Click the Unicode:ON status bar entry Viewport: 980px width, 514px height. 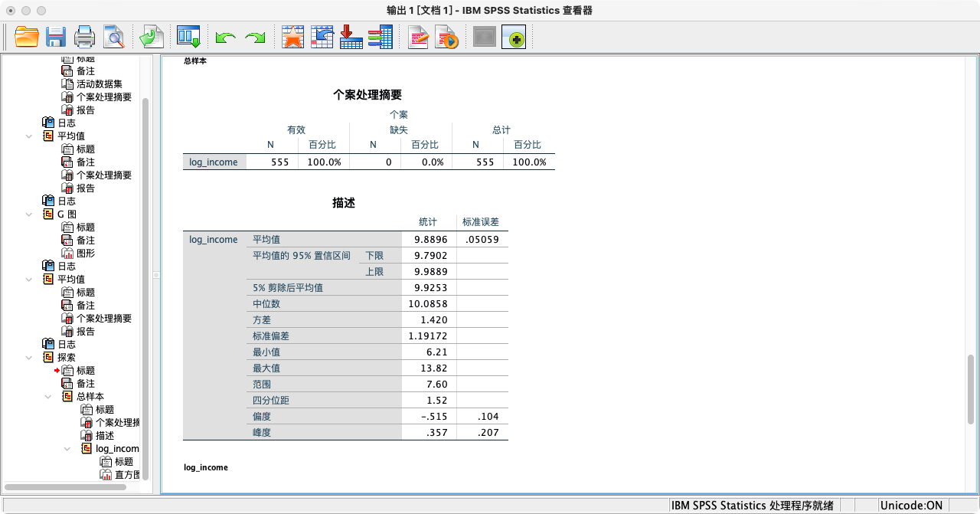point(911,506)
